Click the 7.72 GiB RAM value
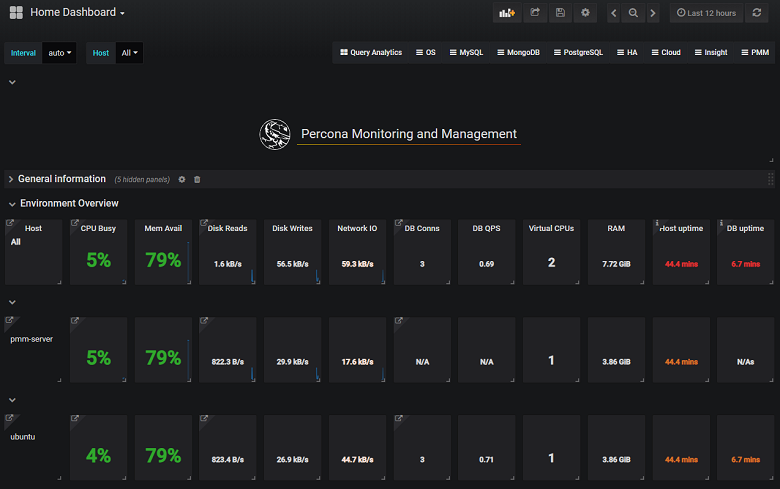This screenshot has height=489, width=780. pyautogui.click(x=616, y=264)
